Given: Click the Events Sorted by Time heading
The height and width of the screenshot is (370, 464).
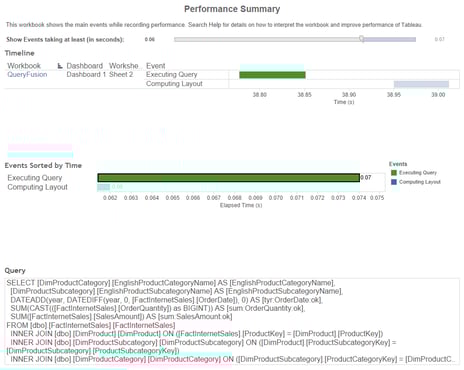Looking at the screenshot, I should click(x=43, y=165).
